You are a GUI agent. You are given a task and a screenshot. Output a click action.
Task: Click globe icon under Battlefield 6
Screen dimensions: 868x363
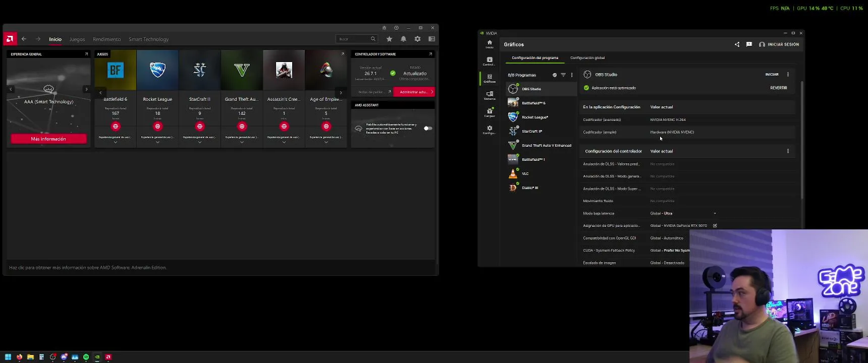(x=116, y=126)
